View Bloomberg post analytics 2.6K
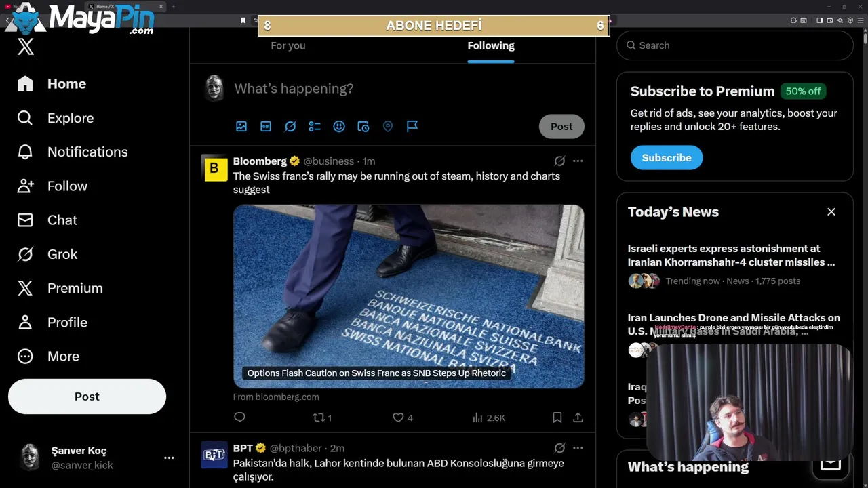868x488 pixels. [x=489, y=418]
